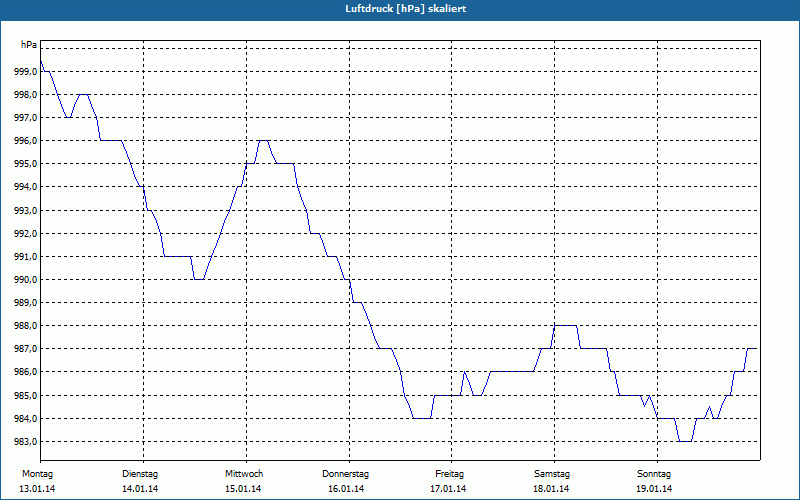Click the 'Freitag' day label
Image resolution: width=800 pixels, height=500 pixels.
point(449,474)
